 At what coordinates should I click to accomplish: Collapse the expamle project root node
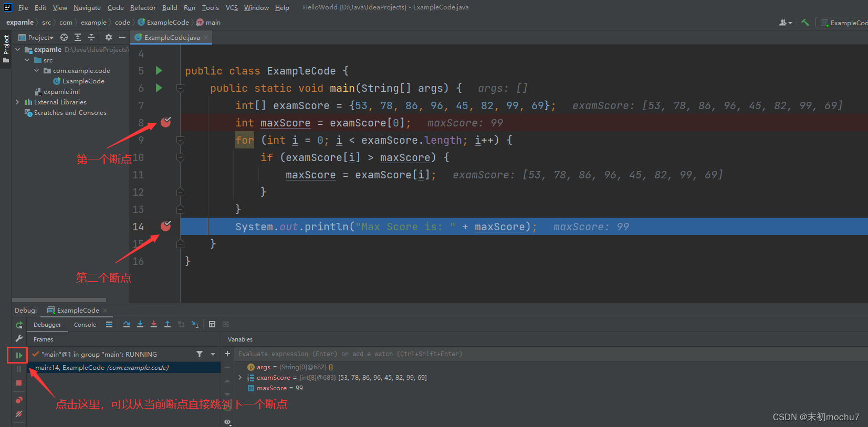coord(17,49)
